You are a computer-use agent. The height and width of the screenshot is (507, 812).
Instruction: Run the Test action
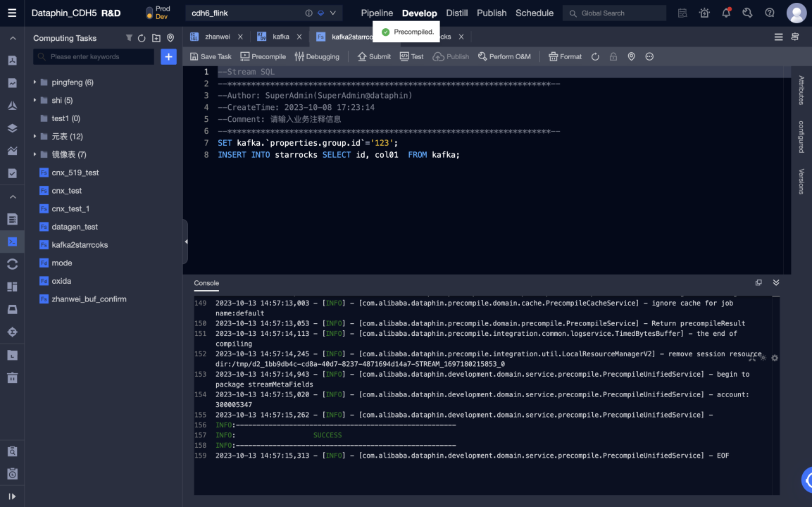pyautogui.click(x=411, y=56)
